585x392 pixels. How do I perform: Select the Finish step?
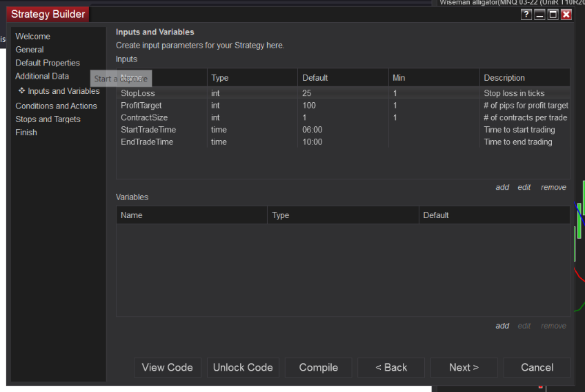pos(26,133)
